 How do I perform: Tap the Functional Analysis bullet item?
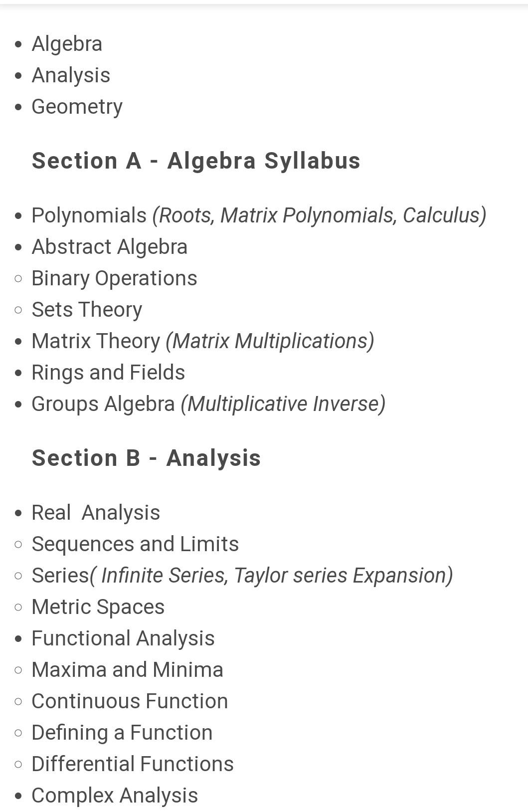pos(123,638)
